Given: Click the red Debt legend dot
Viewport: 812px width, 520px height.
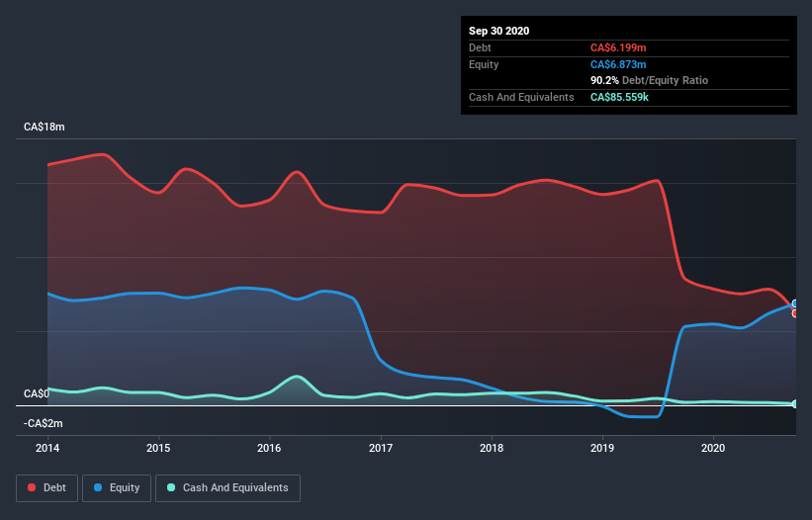Looking at the screenshot, I should pyautogui.click(x=32, y=487).
